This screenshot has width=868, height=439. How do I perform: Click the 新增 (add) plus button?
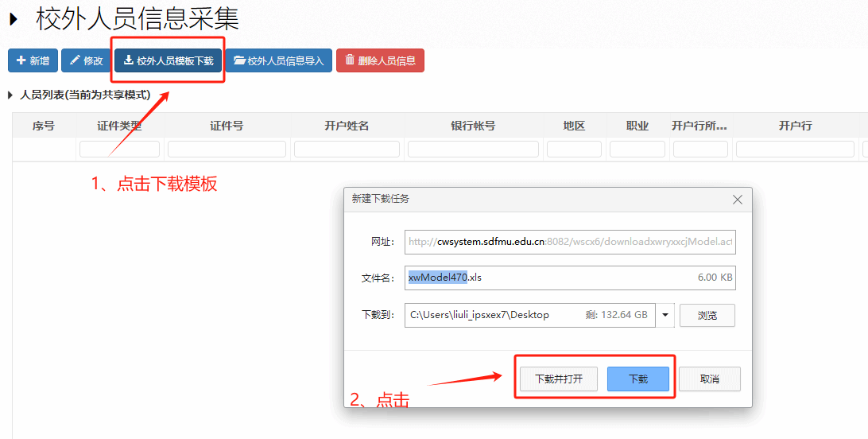(x=33, y=61)
